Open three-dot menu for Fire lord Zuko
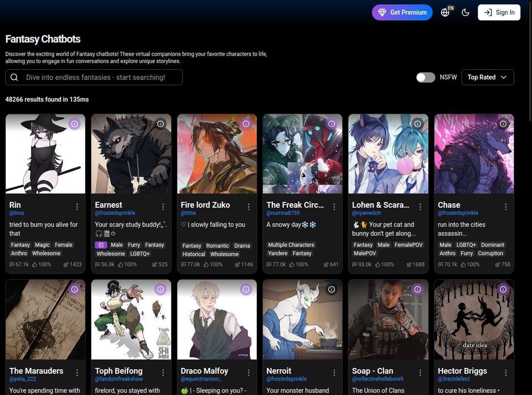The height and width of the screenshot is (395, 532). tap(249, 207)
